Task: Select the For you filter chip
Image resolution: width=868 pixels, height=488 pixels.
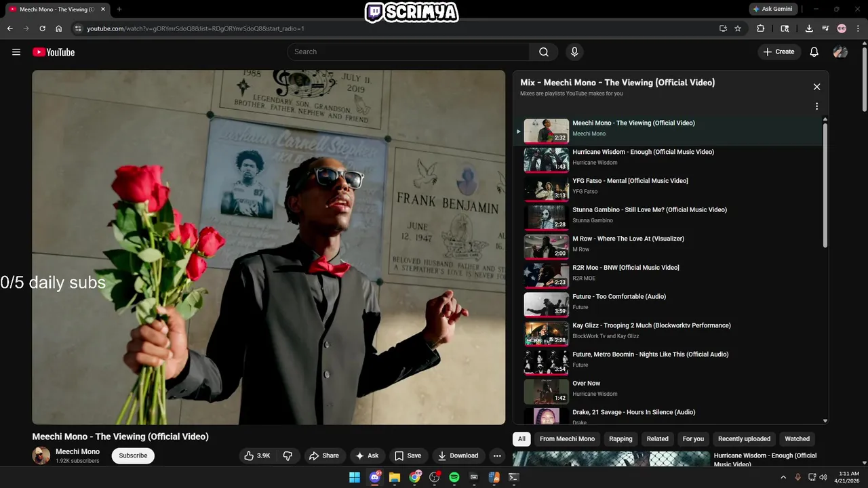Action: 693,439
